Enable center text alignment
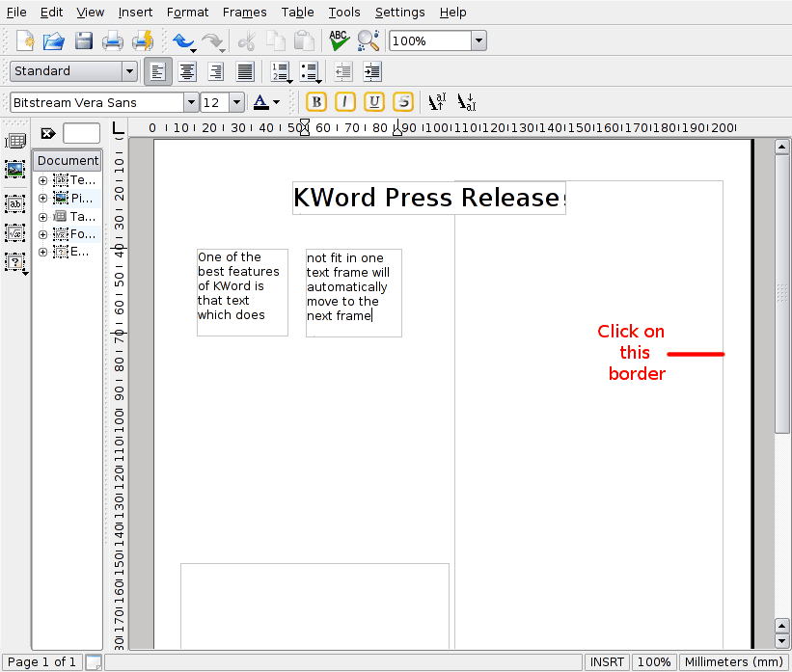The width and height of the screenshot is (792, 672). [x=186, y=71]
